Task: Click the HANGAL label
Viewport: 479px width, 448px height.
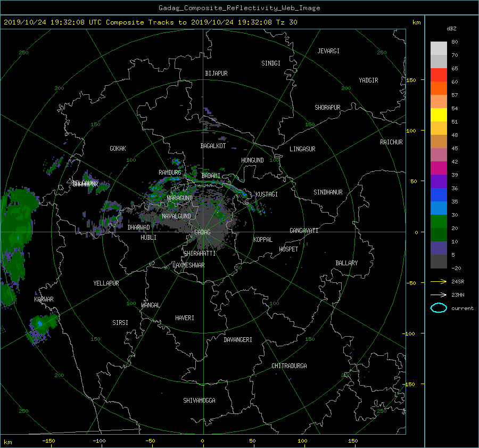Action: coord(151,305)
